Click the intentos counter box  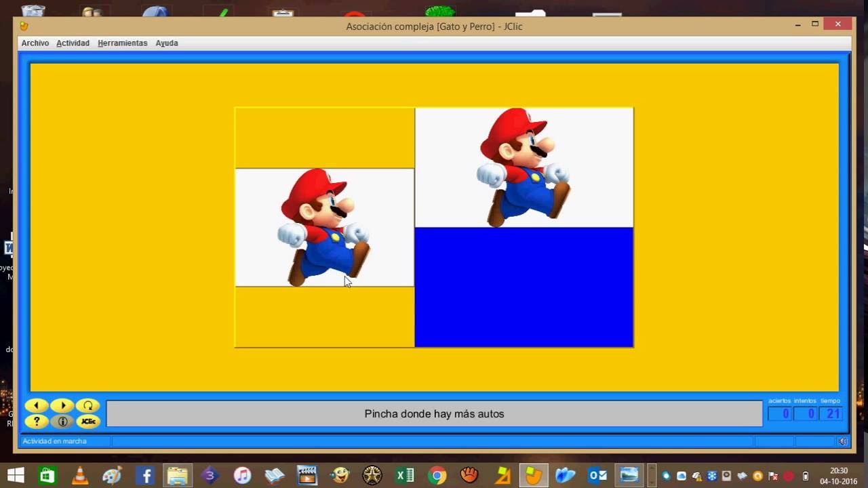click(805, 413)
